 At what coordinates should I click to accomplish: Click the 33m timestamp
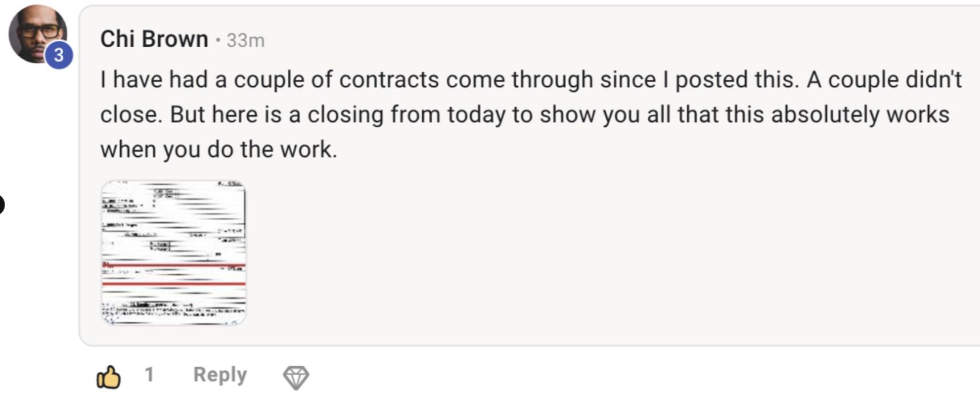tap(246, 40)
